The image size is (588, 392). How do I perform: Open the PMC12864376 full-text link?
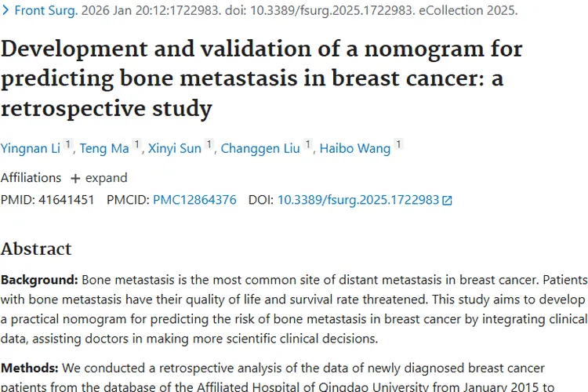point(194,200)
